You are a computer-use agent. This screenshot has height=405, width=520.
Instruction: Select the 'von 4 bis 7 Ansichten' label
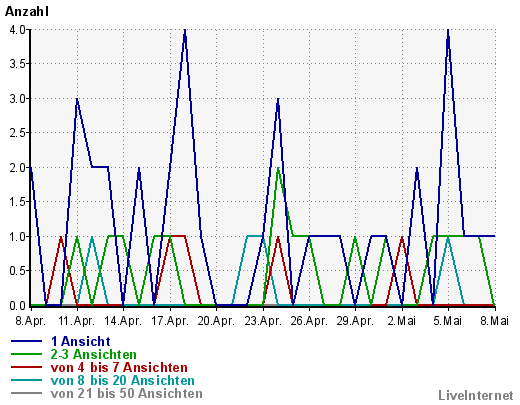tap(119, 367)
